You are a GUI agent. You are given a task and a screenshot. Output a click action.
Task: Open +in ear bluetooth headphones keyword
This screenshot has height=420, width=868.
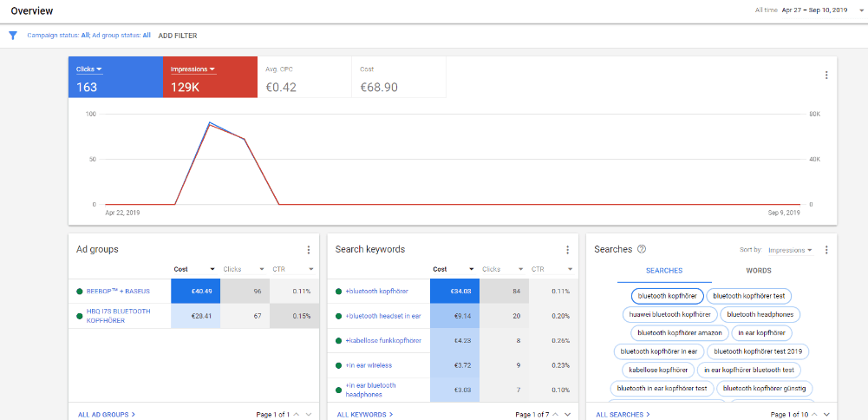tap(371, 390)
